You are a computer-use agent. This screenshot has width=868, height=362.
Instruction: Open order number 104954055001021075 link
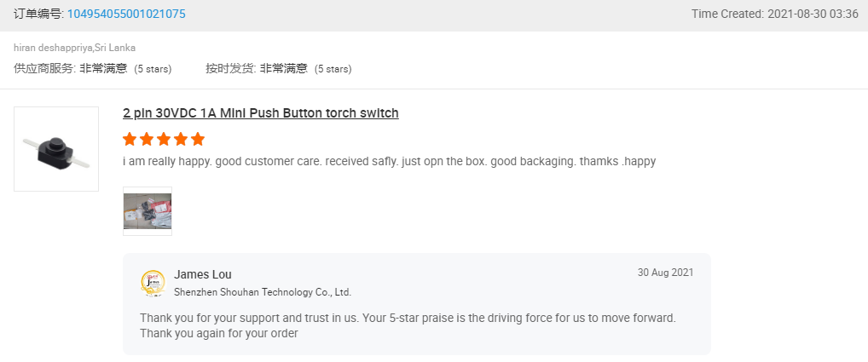click(x=126, y=14)
